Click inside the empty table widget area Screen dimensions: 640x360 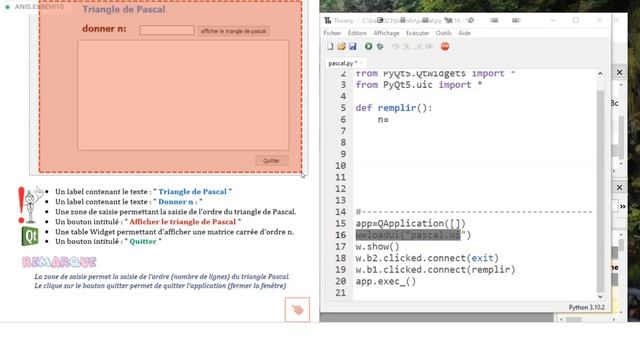[x=183, y=95]
